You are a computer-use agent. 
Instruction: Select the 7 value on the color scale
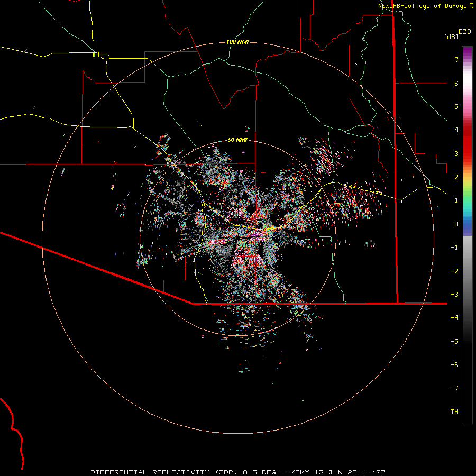click(456, 59)
